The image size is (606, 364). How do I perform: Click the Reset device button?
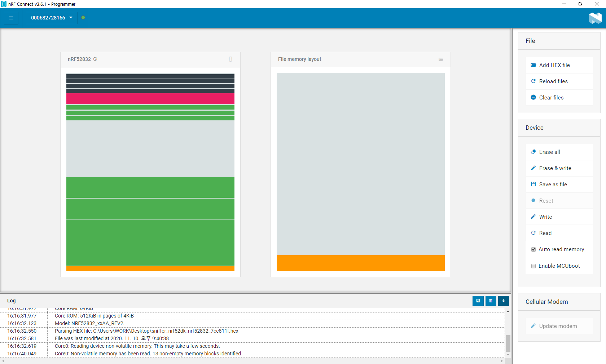[x=559, y=201]
